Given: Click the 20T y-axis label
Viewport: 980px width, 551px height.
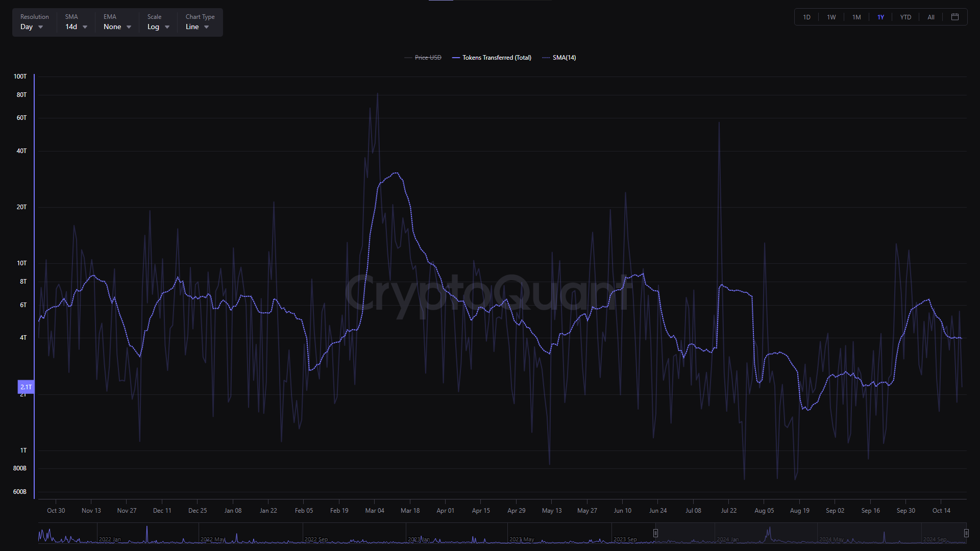Looking at the screenshot, I should [21, 207].
